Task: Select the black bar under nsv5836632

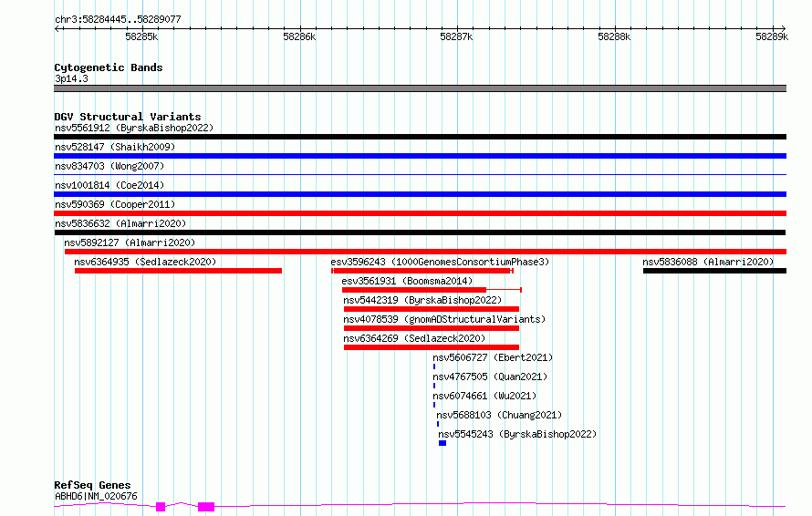Action: (420, 232)
